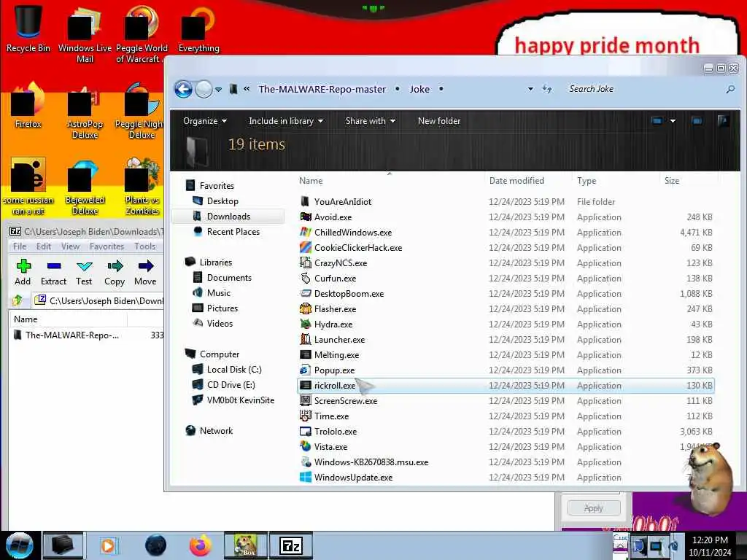Open the 7-Zip Tools menu
747x560 pixels.
pos(145,246)
